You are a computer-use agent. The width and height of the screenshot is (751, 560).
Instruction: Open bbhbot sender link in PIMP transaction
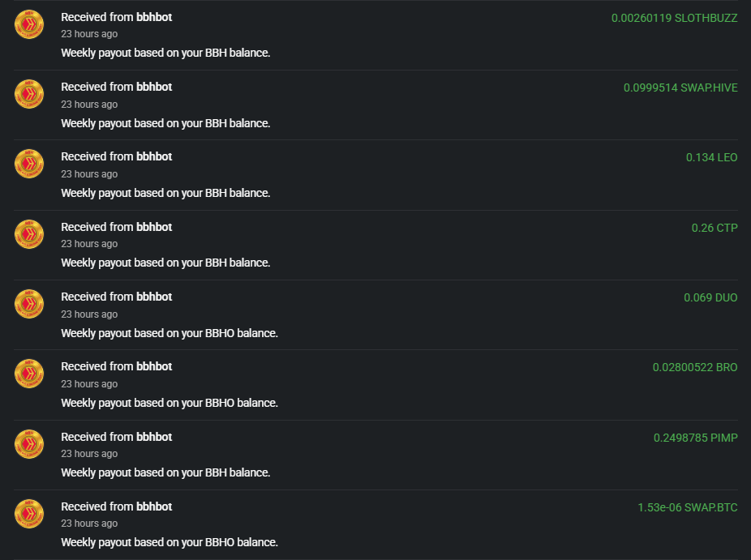tap(154, 437)
